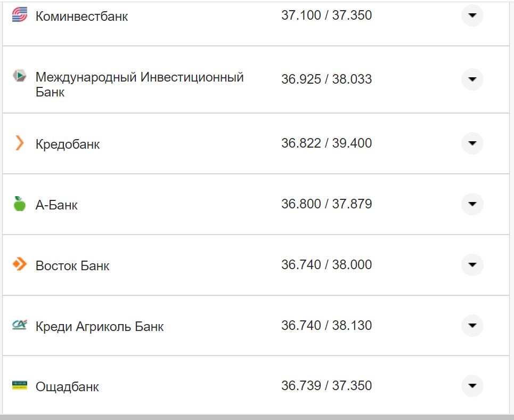
Task: Open the Восток Банк dropdown
Action: 472,265
